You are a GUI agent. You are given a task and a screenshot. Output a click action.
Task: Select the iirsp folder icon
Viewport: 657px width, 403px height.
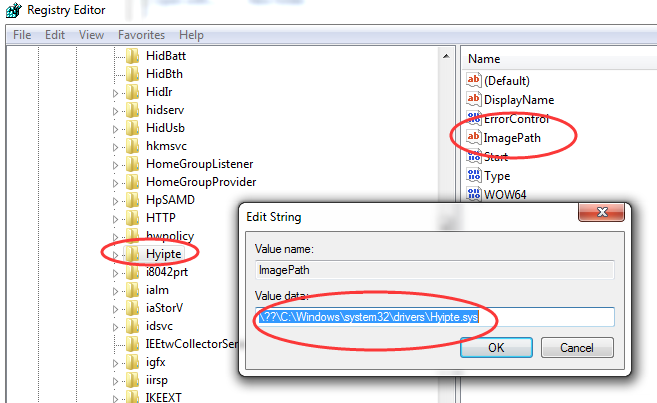pyautogui.click(x=132, y=380)
